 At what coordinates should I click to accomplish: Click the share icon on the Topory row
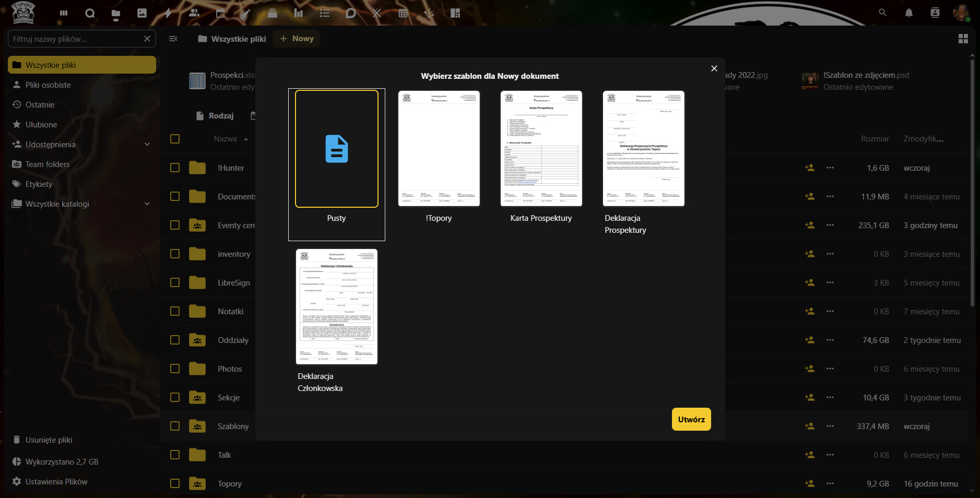(x=810, y=484)
